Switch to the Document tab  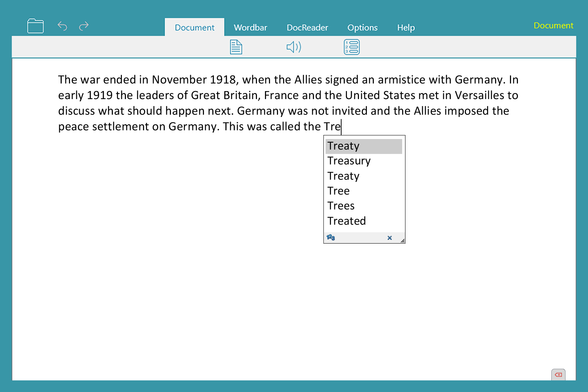(195, 28)
